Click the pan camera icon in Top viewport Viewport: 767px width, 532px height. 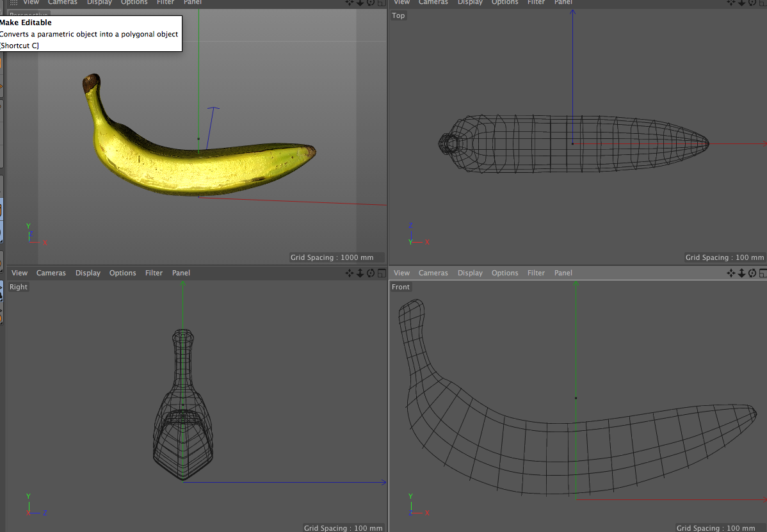(x=731, y=3)
